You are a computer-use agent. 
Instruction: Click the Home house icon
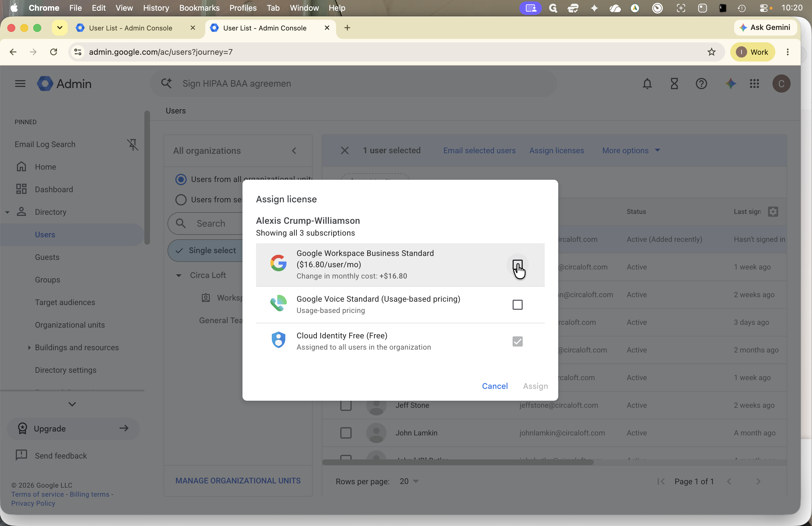pos(21,167)
